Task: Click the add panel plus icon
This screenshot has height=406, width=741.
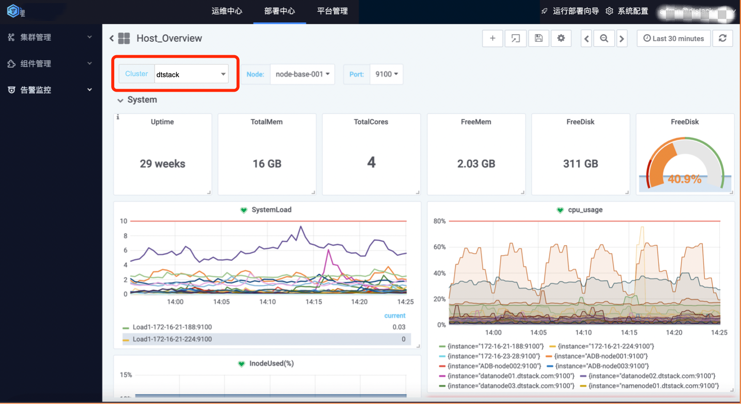Action: tap(492, 39)
